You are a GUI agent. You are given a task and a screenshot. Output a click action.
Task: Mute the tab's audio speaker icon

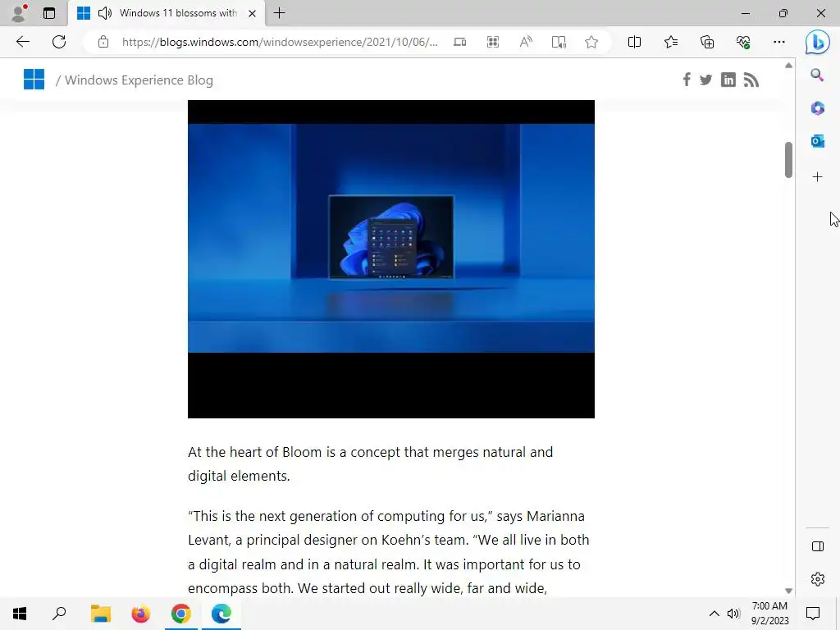(105, 13)
